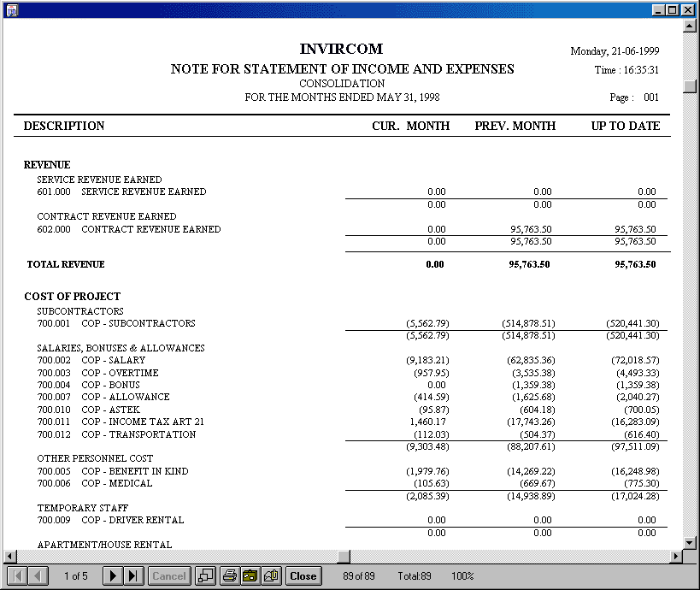Click 700.007 COP - ALLOWANCE row
This screenshot has width=700, height=590.
348,397
